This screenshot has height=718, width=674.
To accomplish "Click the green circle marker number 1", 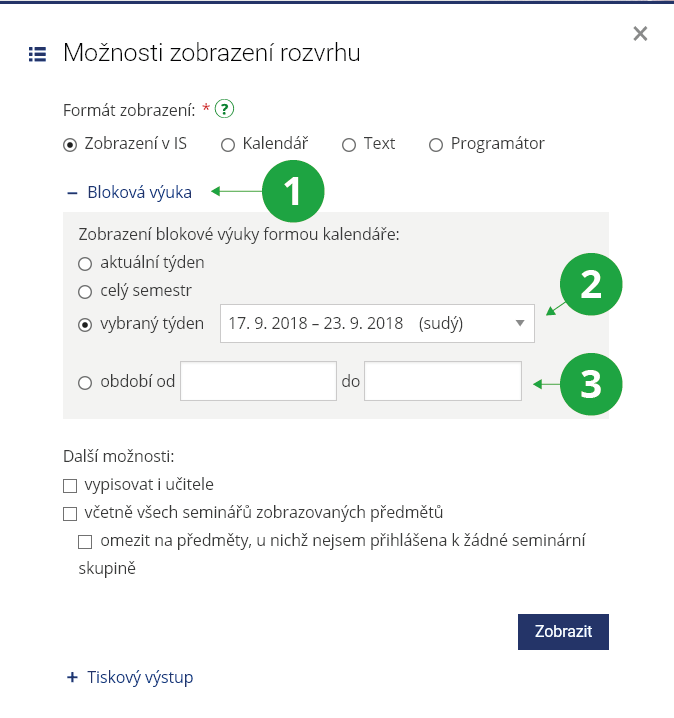I will [x=293, y=191].
